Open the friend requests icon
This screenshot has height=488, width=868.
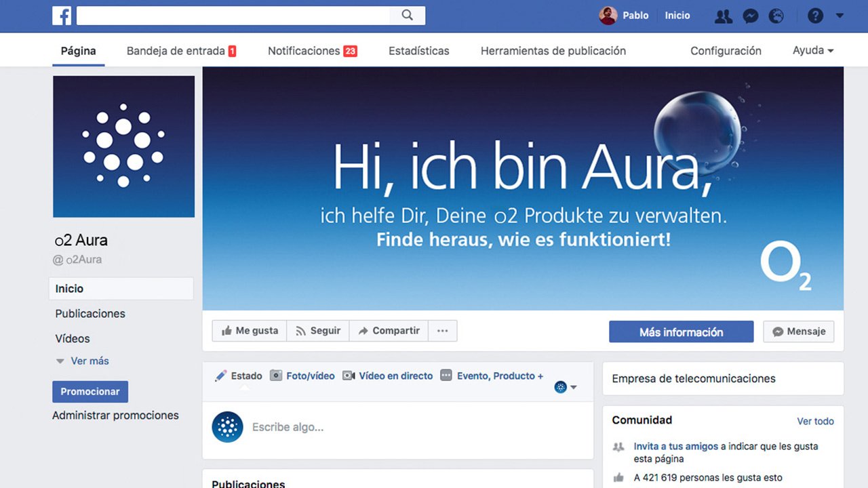click(x=723, y=16)
